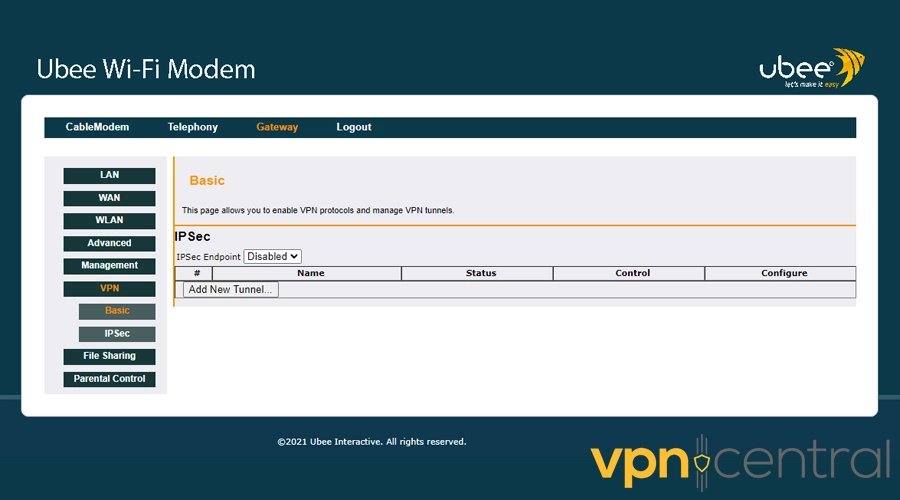Click the IPSec Endpoint label
This screenshot has height=500, width=900.
coord(208,257)
